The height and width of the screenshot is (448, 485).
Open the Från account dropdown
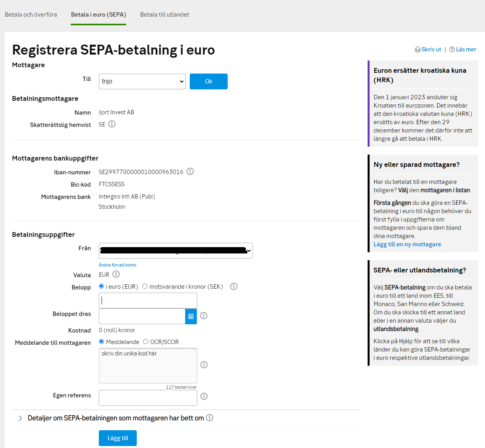(x=176, y=251)
